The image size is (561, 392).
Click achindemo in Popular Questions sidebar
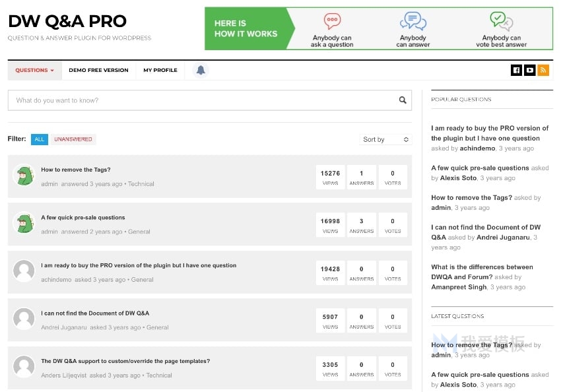click(477, 148)
